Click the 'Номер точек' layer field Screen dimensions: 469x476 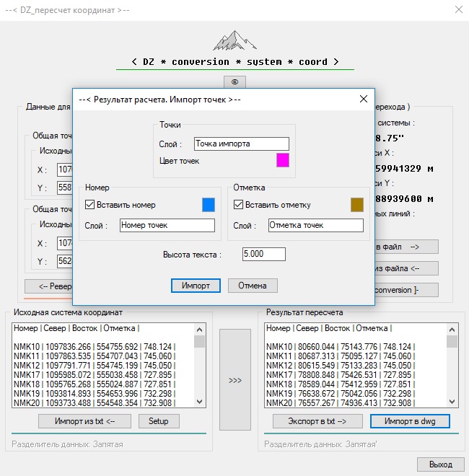point(167,225)
